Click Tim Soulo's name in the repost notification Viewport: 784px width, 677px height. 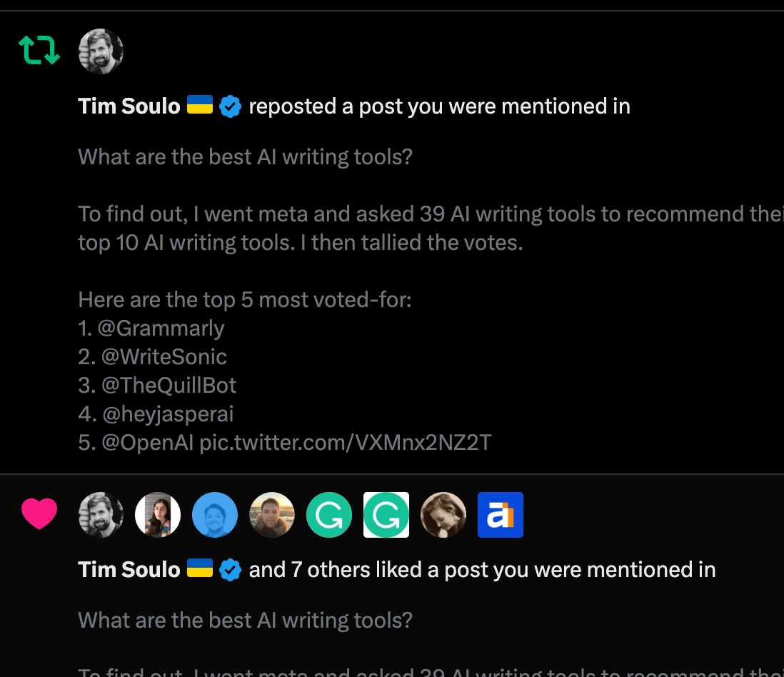(x=129, y=106)
